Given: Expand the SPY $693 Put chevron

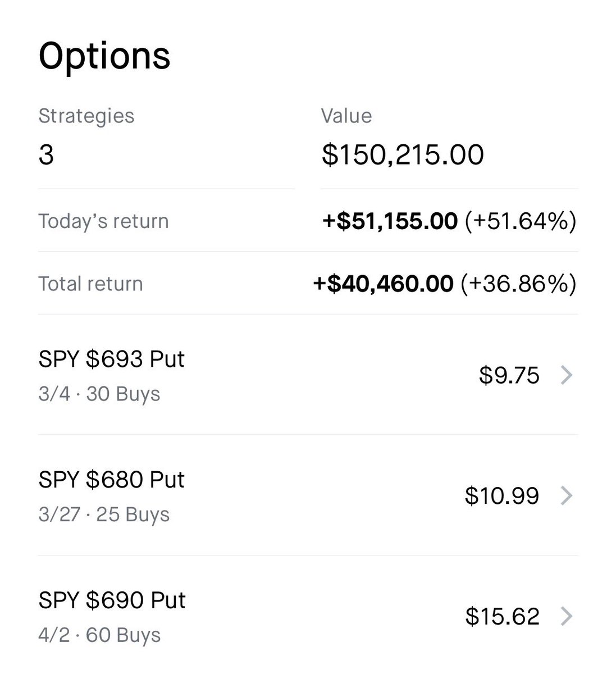Looking at the screenshot, I should click(567, 375).
